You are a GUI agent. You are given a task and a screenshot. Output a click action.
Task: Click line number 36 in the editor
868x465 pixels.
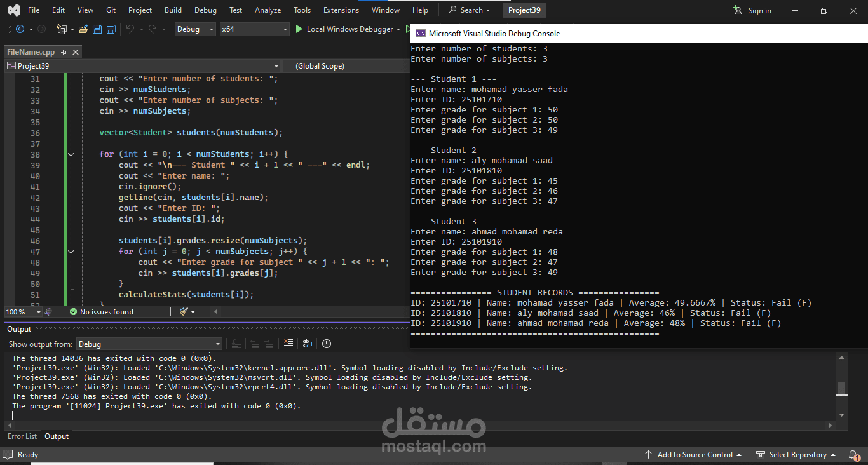34,133
